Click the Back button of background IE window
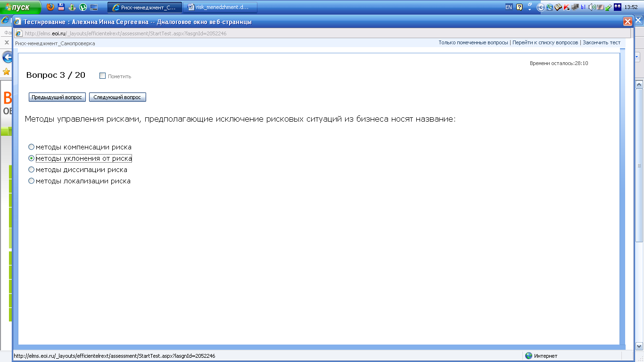 point(7,57)
